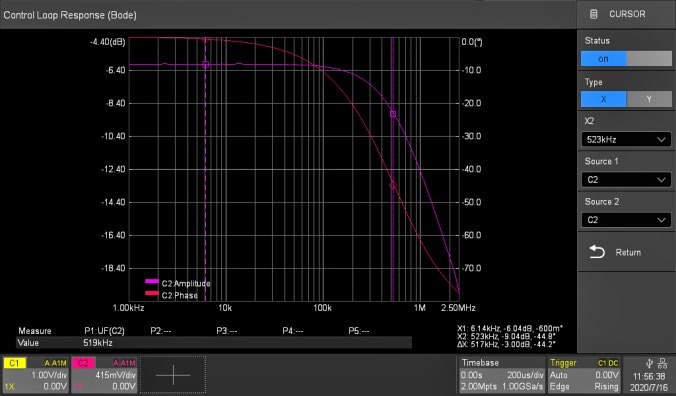Click the 415mV/div value in C2 box
Image resolution: width=676 pixels, height=396 pixels.
pyautogui.click(x=116, y=375)
